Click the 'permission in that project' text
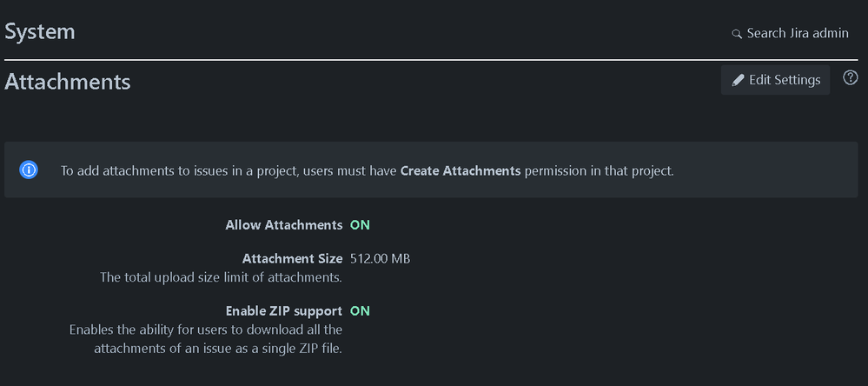This screenshot has height=386, width=868. [x=599, y=170]
